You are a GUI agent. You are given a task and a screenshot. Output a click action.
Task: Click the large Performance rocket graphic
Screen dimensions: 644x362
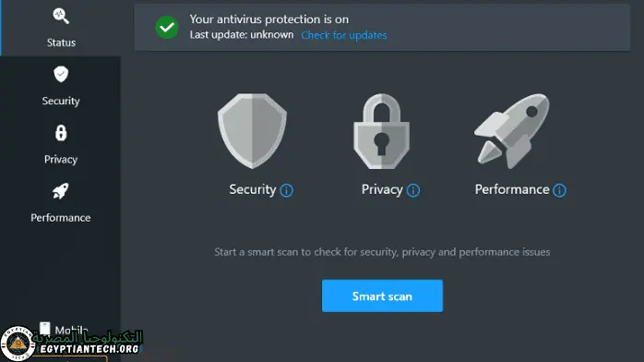point(512,131)
